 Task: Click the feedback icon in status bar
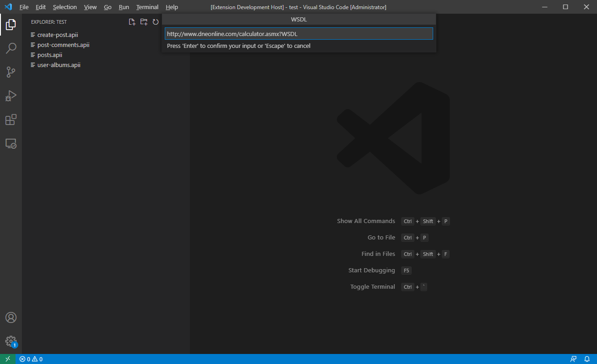pyautogui.click(x=573, y=359)
